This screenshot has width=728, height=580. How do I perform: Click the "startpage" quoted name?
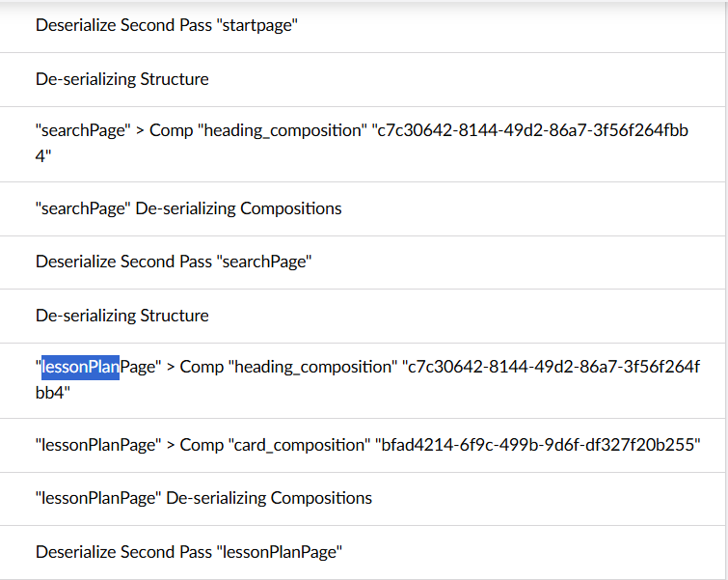pyautogui.click(x=258, y=26)
